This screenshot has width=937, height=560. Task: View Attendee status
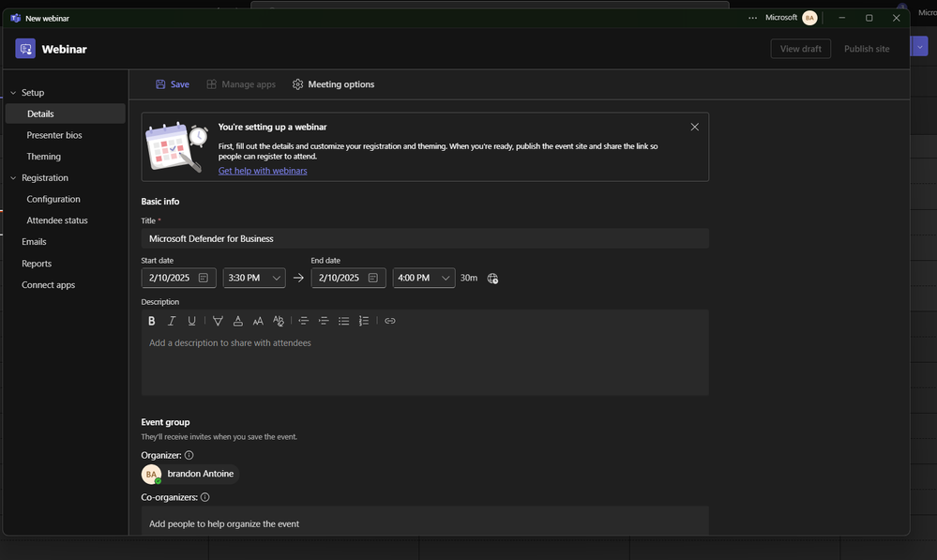(57, 220)
